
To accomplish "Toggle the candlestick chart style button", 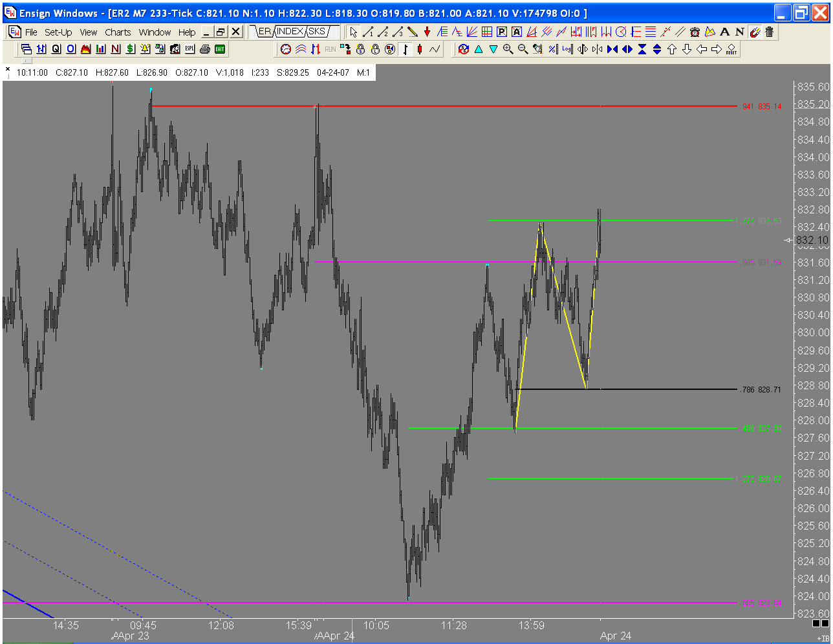I will (x=420, y=48).
